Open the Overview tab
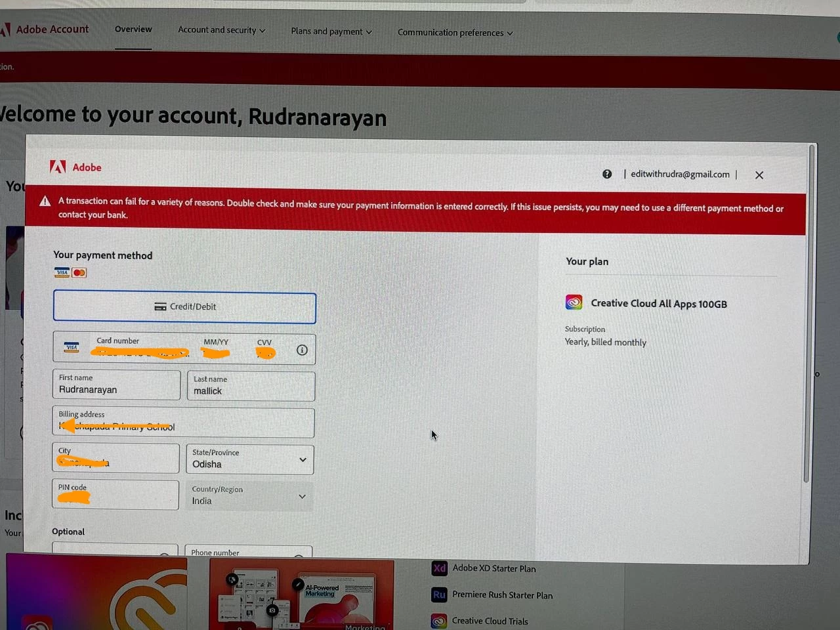 133,30
